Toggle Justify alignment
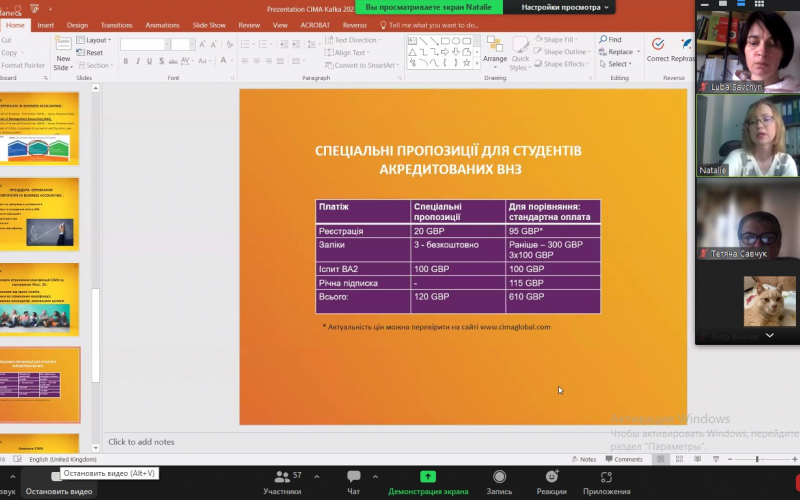 click(x=280, y=61)
